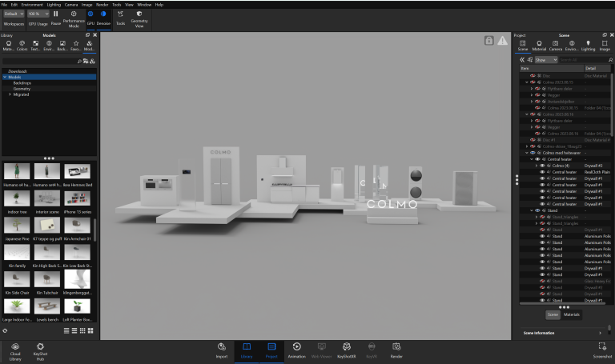Open the Workspaces Default dropdown

pyautogui.click(x=14, y=14)
